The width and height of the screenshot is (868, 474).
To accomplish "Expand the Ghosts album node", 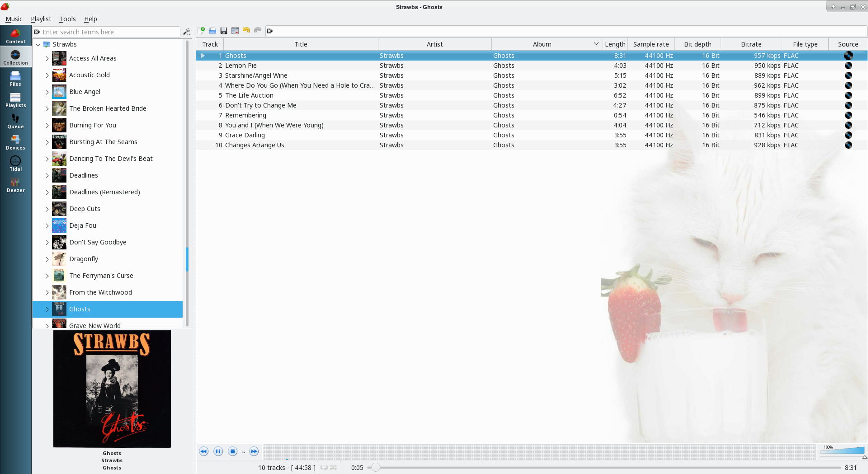I will [47, 310].
